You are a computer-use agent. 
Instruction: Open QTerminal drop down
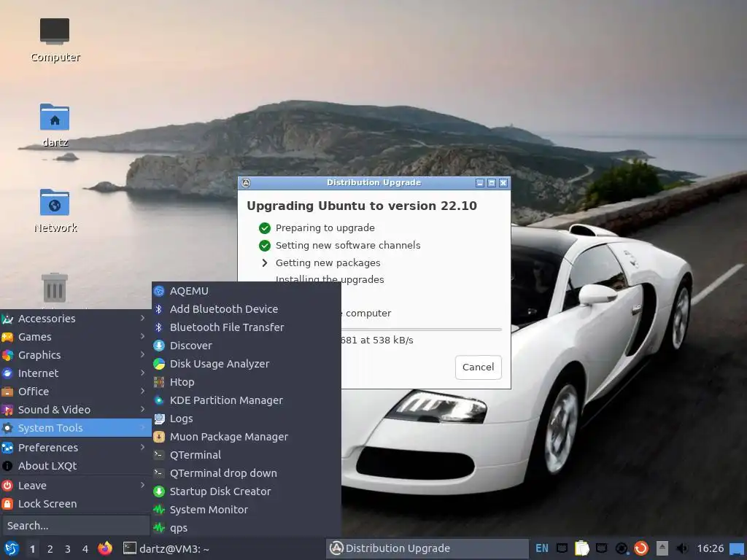[247, 473]
